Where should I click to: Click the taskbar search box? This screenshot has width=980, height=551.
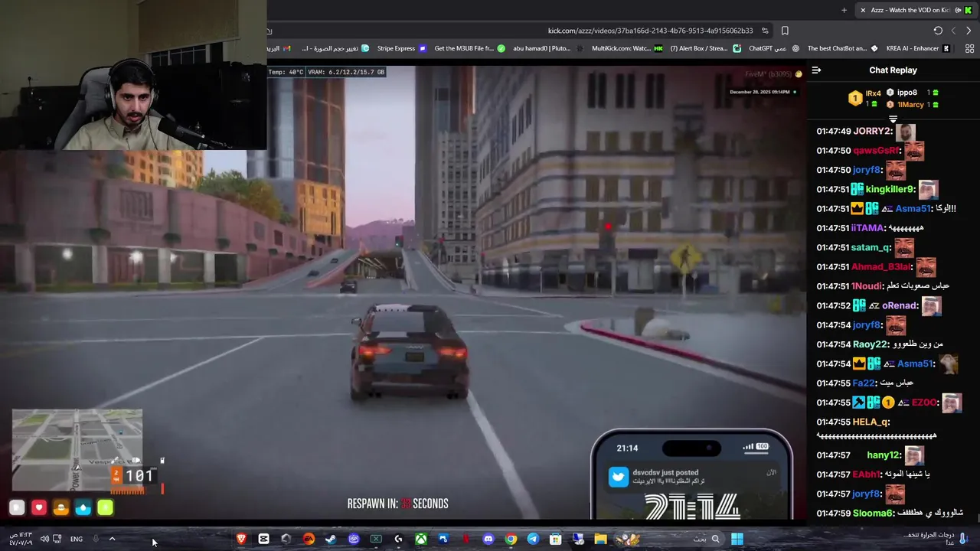(670, 539)
